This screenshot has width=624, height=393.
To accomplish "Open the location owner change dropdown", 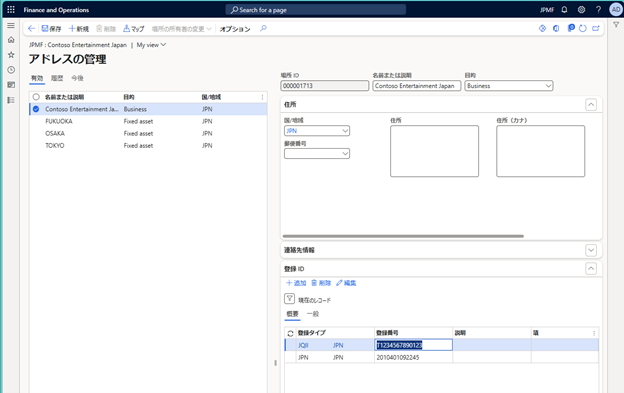I will point(181,29).
